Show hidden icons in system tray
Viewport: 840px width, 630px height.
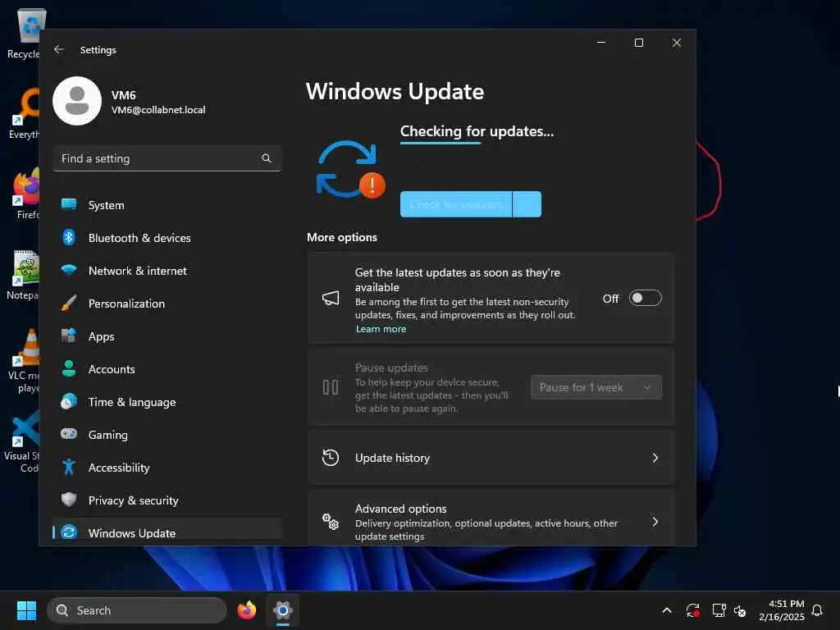667,610
